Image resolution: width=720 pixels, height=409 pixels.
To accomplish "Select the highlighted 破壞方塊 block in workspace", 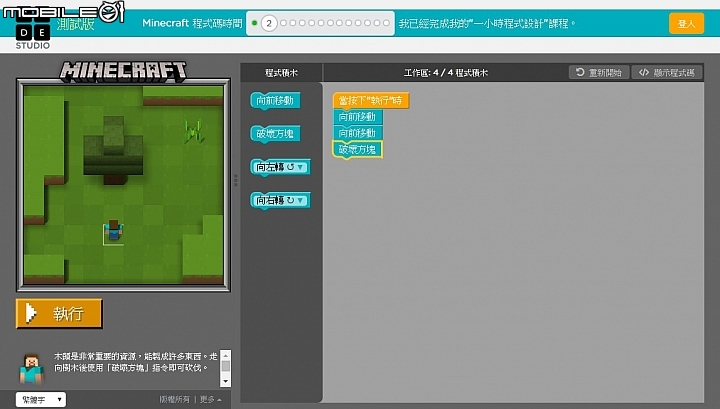I will 358,150.
